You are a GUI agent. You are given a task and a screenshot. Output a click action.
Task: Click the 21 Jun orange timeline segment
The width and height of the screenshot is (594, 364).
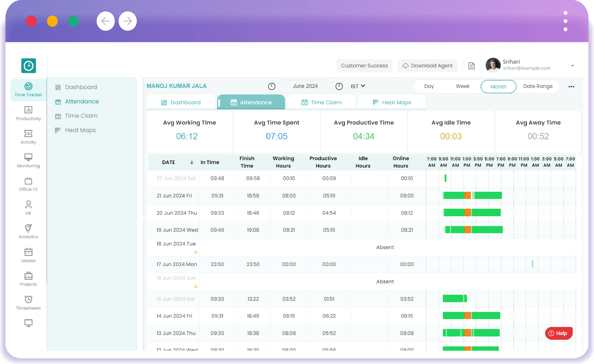(467, 195)
